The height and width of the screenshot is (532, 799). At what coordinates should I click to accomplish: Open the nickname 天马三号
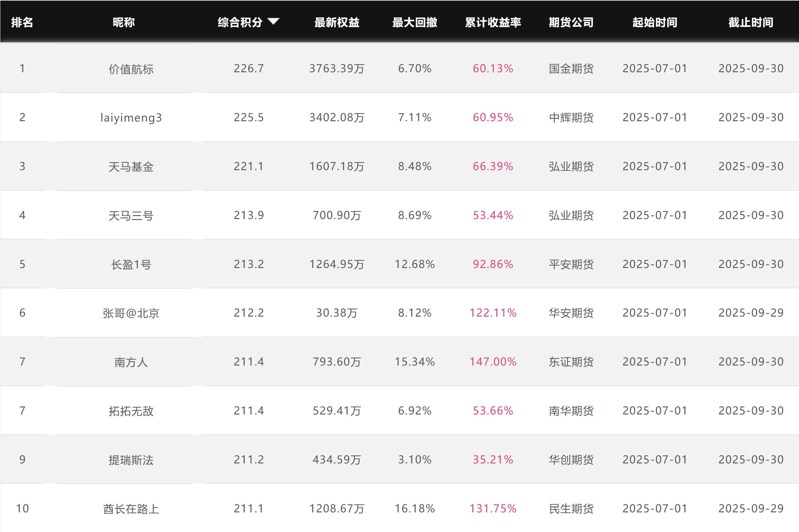point(131,215)
